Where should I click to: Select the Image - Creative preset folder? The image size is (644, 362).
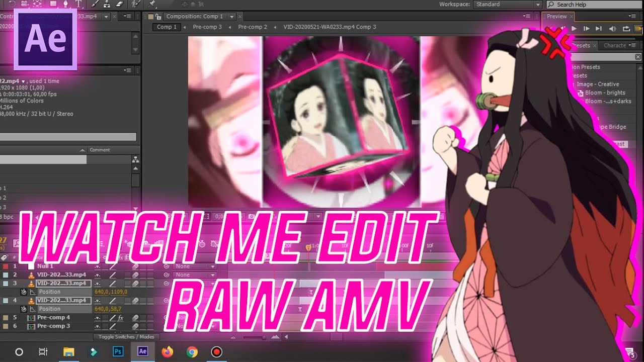597,84
